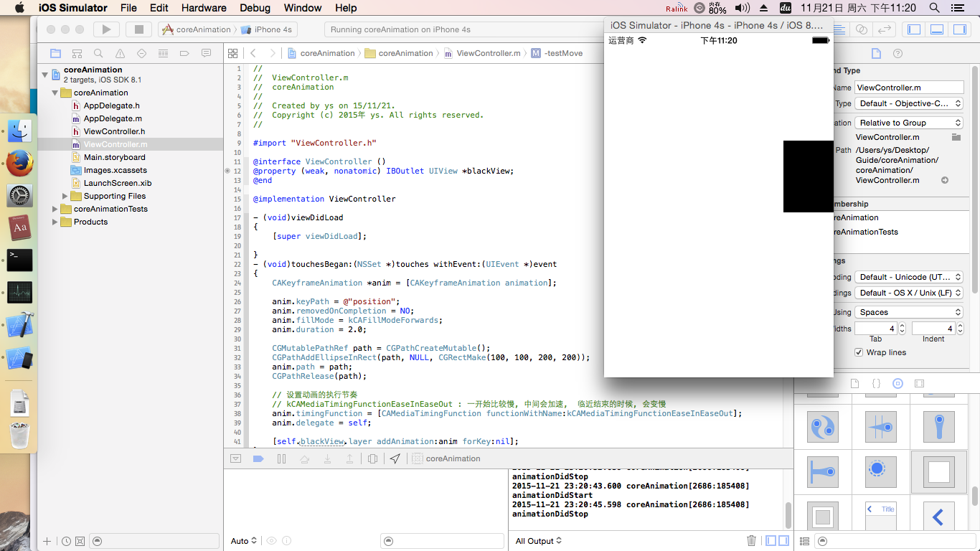Select AppDelegate.m in the navigator
980x551 pixels.
113,118
